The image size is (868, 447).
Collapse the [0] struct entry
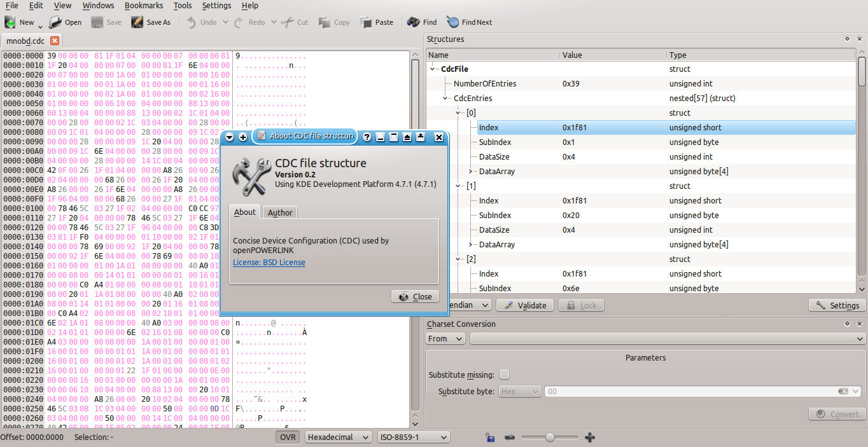(458, 113)
